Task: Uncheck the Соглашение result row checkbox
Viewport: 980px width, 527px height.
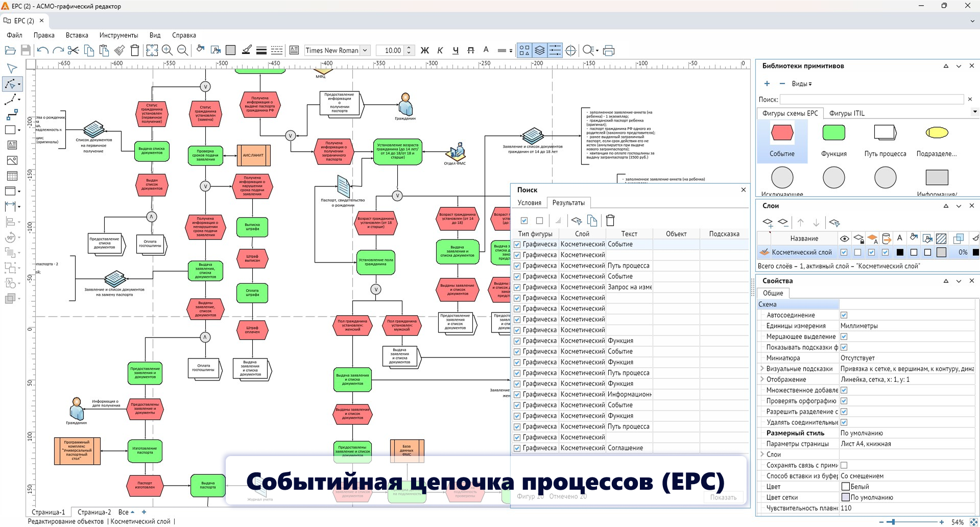Action: [x=517, y=448]
